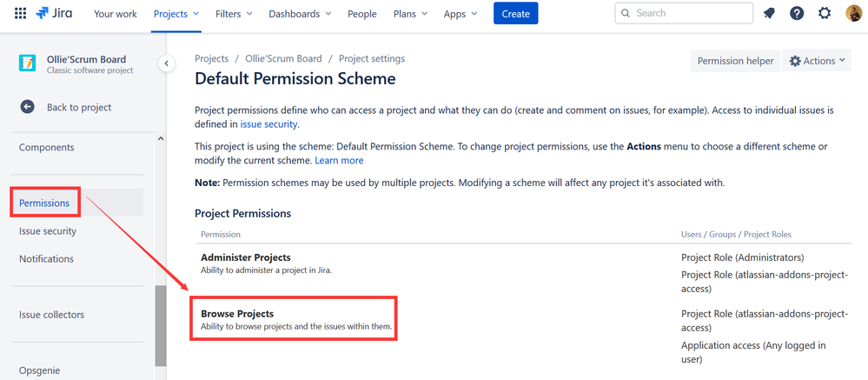Expand the Filters dropdown menu
Screen dimensions: 868x380
pos(234,14)
